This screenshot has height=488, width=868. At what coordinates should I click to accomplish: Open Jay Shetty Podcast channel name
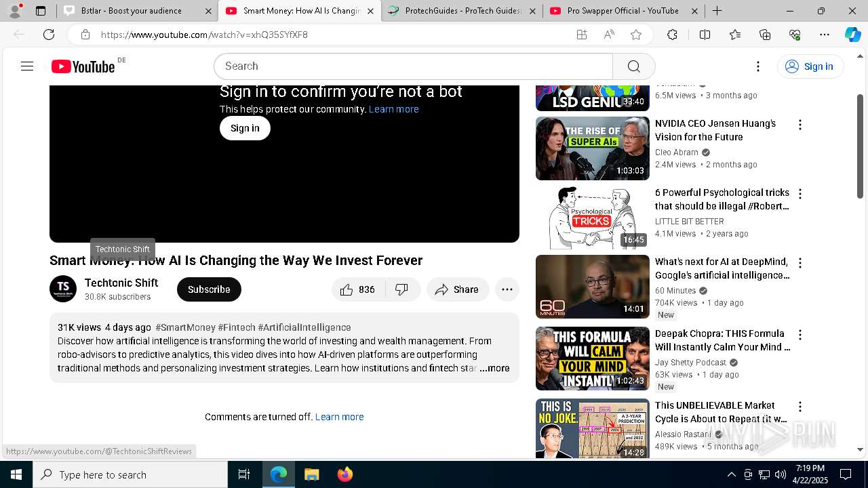[x=690, y=363]
